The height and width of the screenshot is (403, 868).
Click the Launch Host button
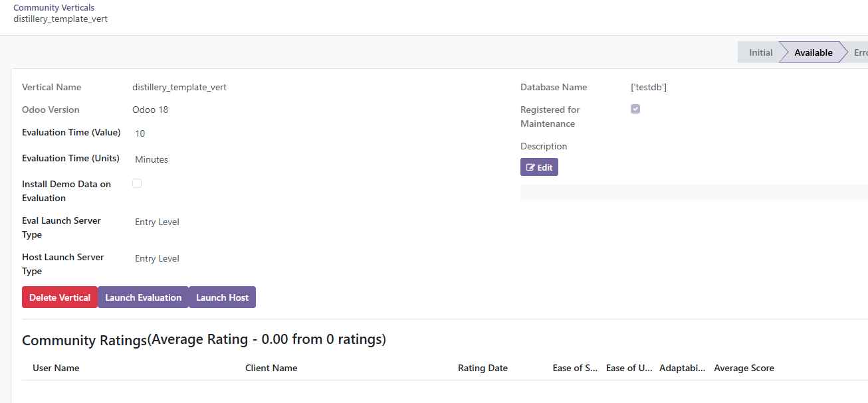tap(222, 297)
